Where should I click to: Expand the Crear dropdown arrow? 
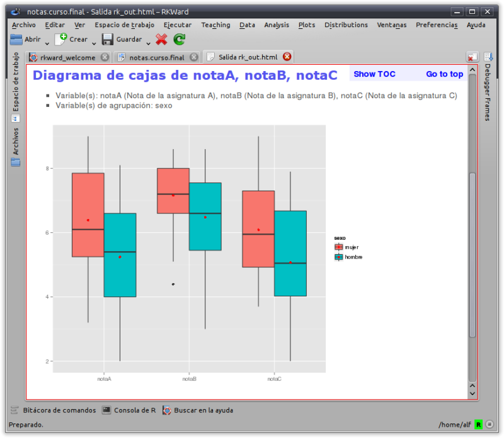coord(94,43)
